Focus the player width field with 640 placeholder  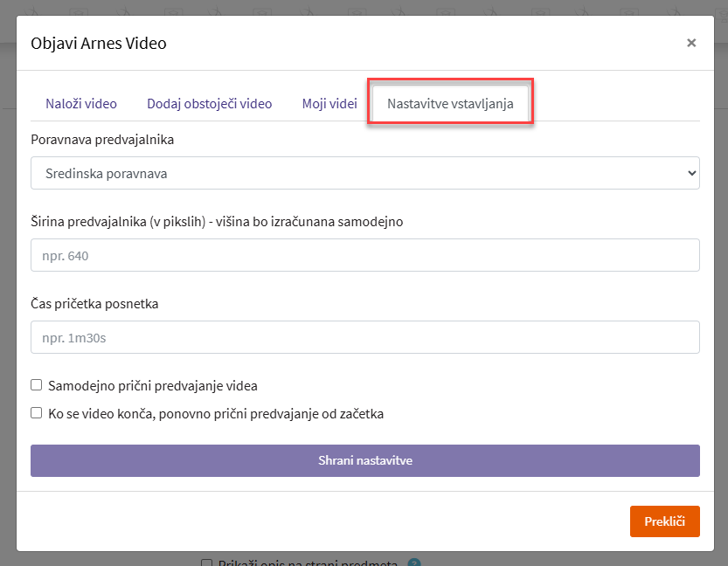tap(364, 256)
